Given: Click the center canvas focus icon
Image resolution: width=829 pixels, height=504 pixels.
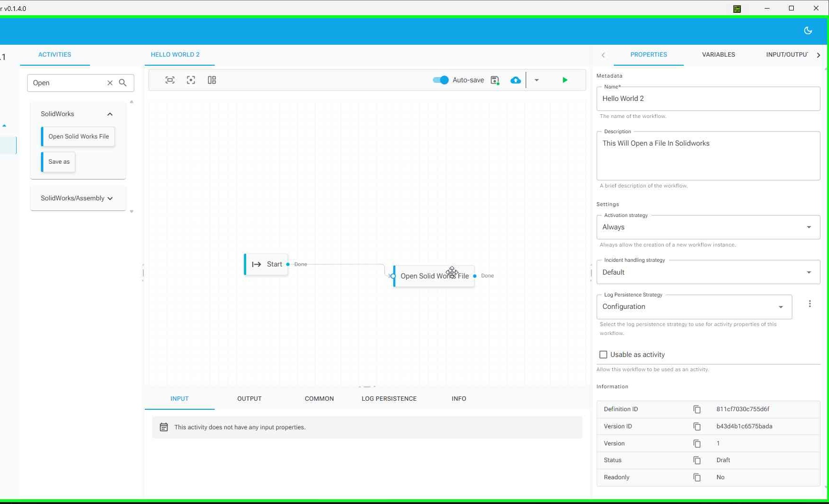Looking at the screenshot, I should pos(190,80).
